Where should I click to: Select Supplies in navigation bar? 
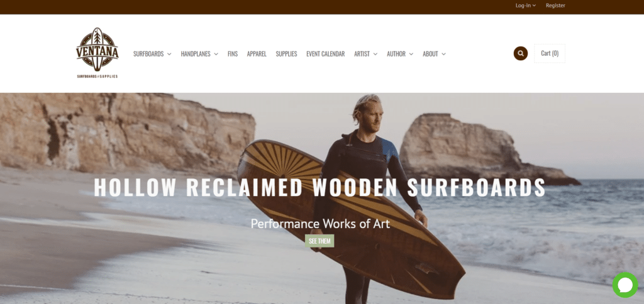click(286, 54)
